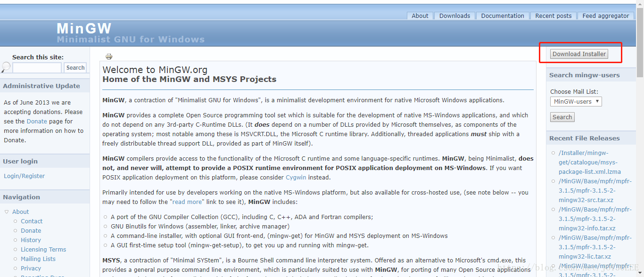Viewport: 644px width, 277px height.
Task: Open the Choose Mail List dropdown
Action: click(576, 101)
